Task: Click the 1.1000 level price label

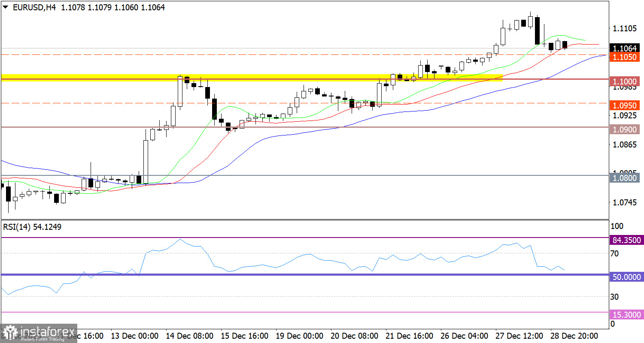Action: 625,81
